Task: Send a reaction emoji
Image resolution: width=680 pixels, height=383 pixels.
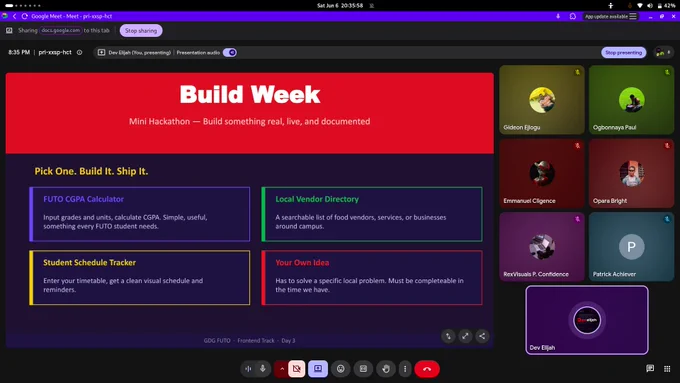Action: coord(341,369)
